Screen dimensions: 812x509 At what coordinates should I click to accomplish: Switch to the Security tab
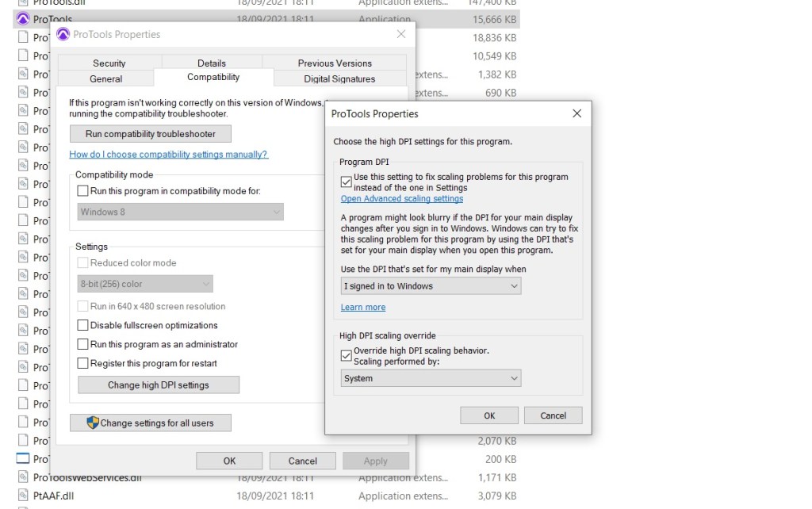pos(109,63)
